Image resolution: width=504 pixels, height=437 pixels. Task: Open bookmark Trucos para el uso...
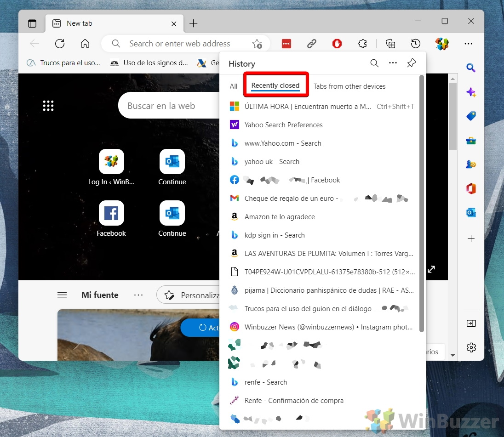pos(63,63)
